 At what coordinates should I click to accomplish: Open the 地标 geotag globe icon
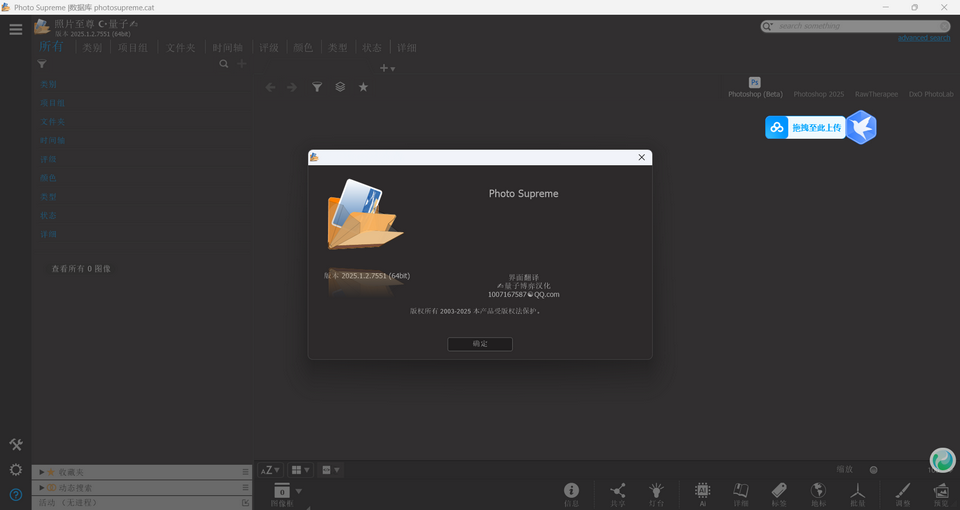(x=818, y=493)
